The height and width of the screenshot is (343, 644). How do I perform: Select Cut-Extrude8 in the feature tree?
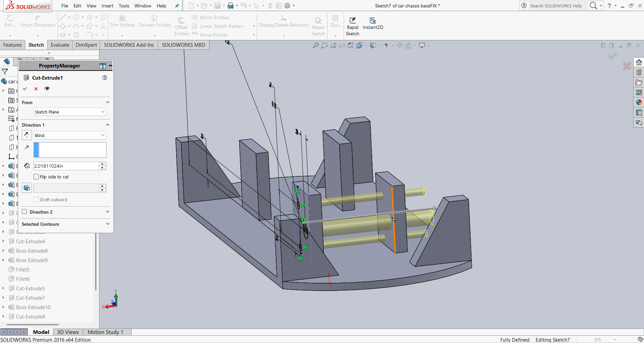(31, 316)
